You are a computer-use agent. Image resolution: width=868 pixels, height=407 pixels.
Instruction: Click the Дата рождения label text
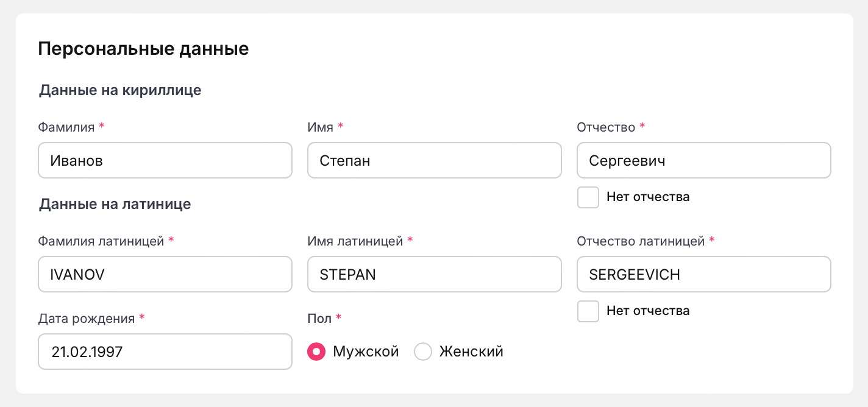[x=86, y=319]
